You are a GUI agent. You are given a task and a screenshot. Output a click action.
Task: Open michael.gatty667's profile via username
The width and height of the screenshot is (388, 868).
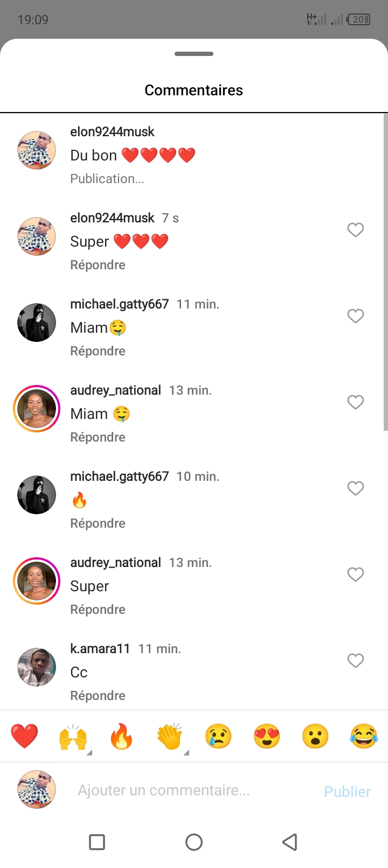coord(119,304)
